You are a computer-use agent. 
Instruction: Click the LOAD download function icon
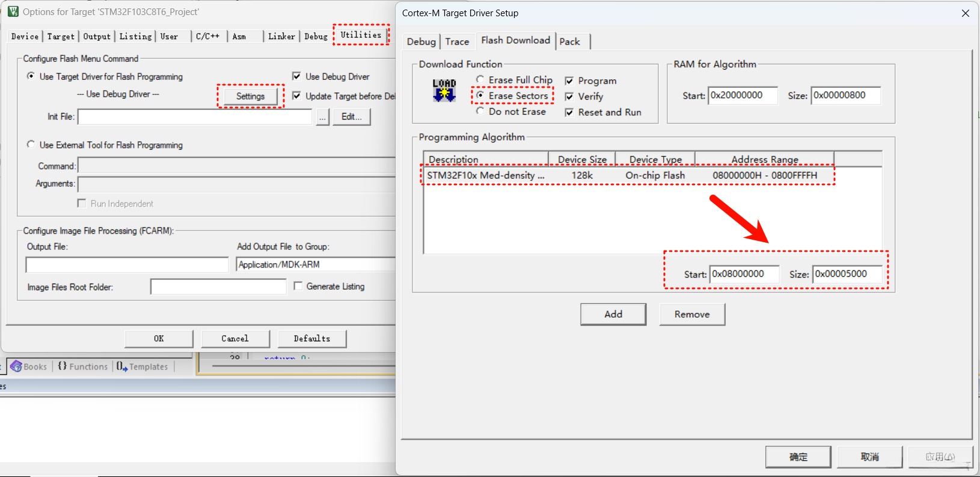pyautogui.click(x=444, y=90)
